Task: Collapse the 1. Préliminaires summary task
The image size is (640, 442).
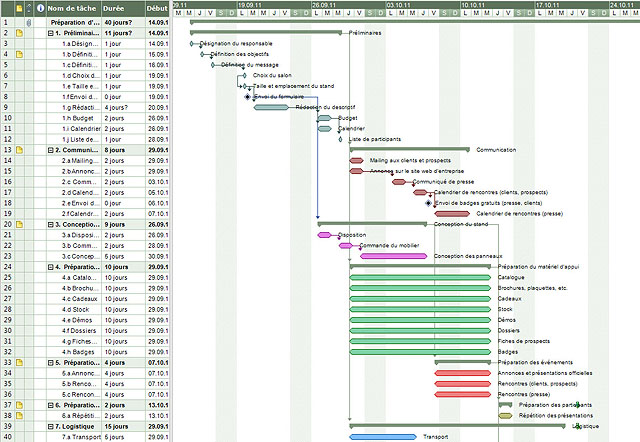Action: 51,33
